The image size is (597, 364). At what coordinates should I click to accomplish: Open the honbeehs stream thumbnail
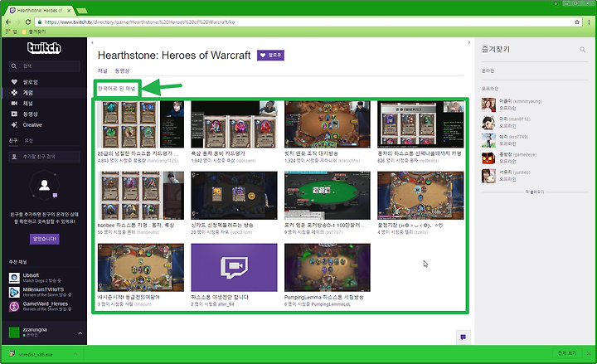[x=140, y=196]
